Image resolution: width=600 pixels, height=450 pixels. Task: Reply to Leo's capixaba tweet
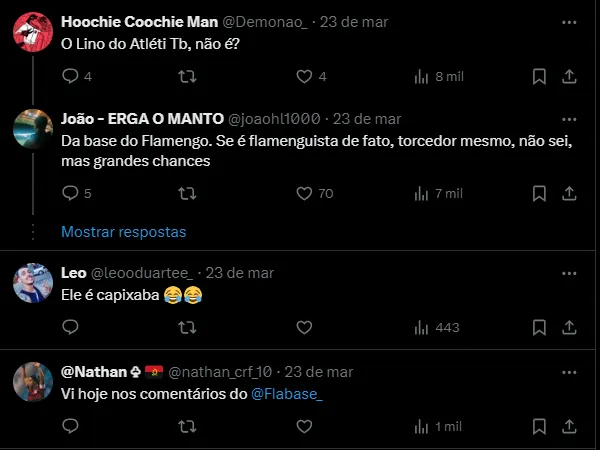70,327
